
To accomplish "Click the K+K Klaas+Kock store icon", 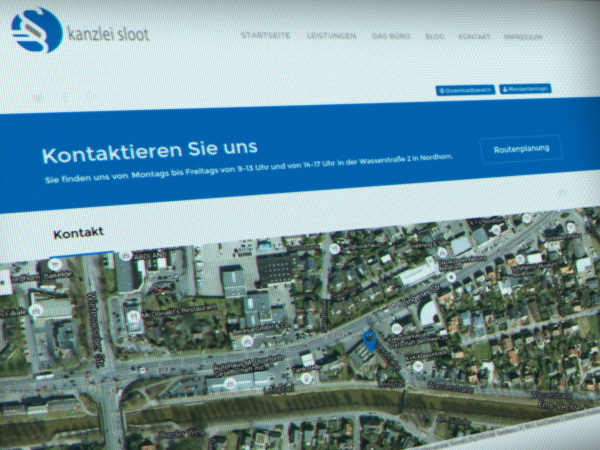I will point(417,367).
